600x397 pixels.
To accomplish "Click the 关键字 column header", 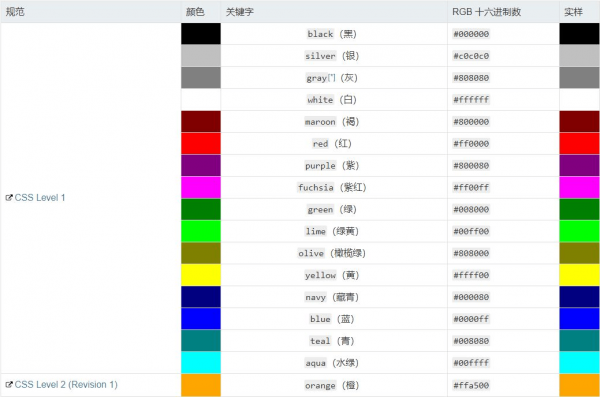I will pyautogui.click(x=240, y=12).
